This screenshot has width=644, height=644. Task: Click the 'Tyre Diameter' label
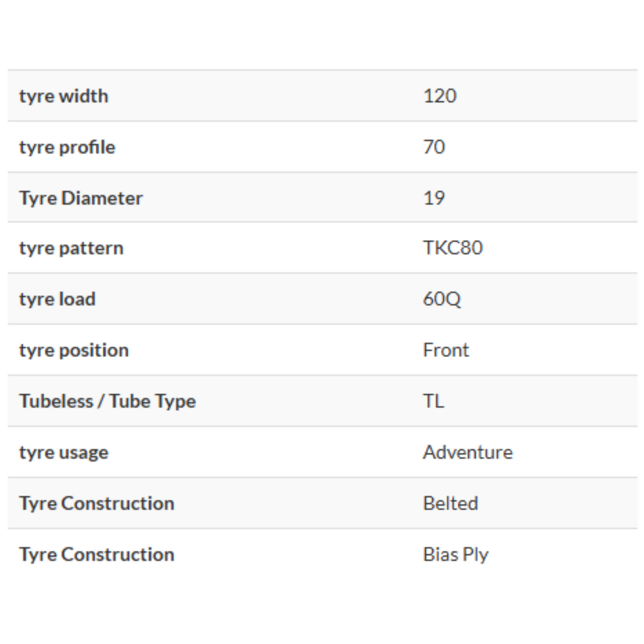tap(81, 198)
